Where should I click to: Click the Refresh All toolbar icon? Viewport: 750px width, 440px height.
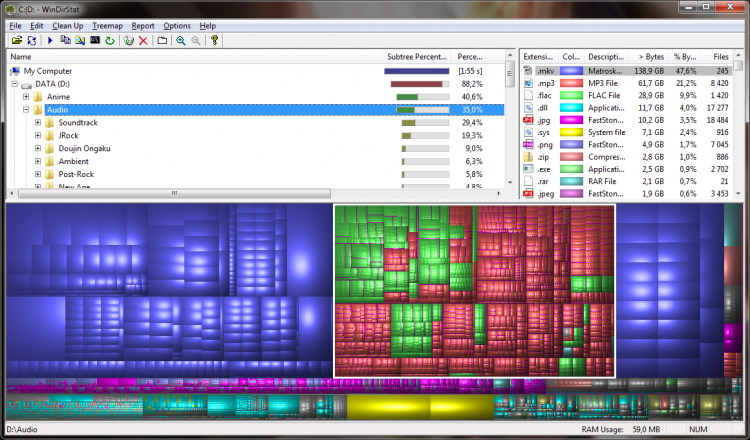(32, 41)
